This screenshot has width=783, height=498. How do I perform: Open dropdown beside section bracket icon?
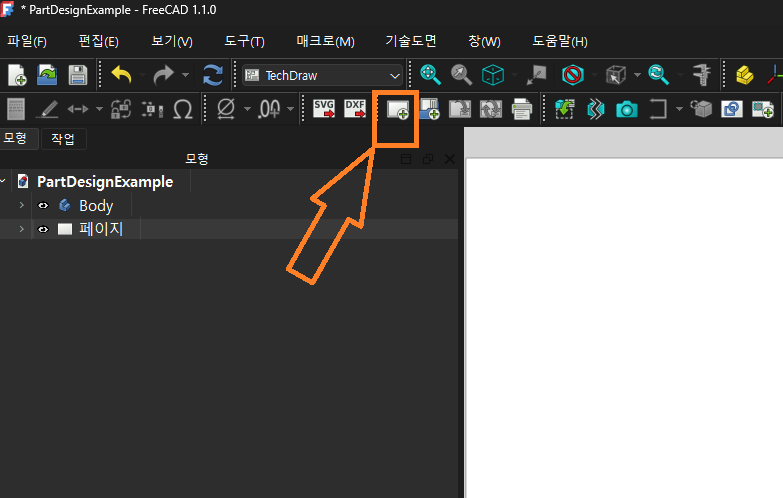(679, 109)
